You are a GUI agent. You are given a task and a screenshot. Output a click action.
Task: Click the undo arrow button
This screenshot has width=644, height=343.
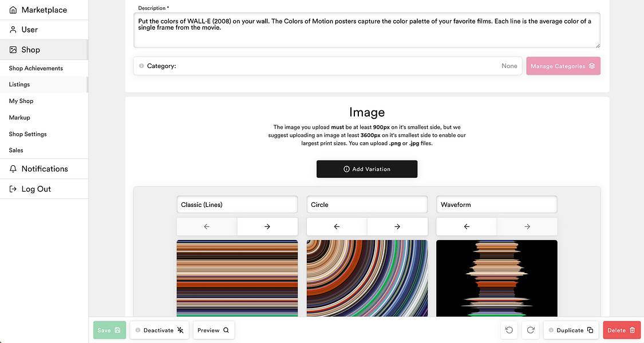509,330
